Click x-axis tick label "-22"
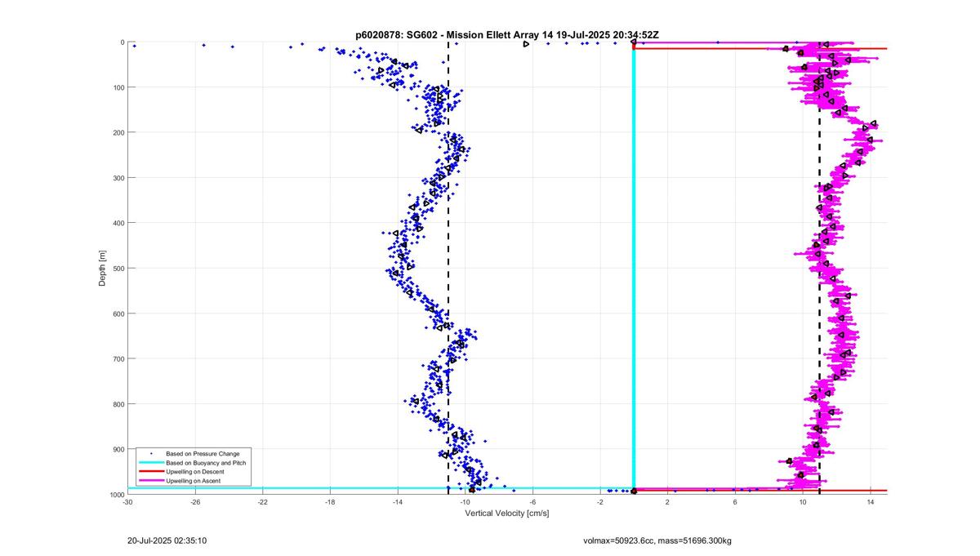Image resolution: width=980 pixels, height=556 pixels. point(263,502)
